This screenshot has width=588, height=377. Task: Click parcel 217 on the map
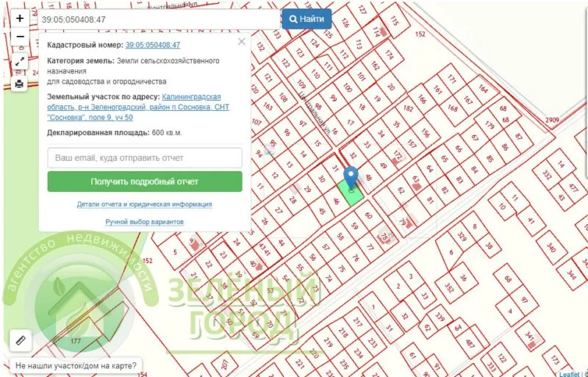click(357, 322)
